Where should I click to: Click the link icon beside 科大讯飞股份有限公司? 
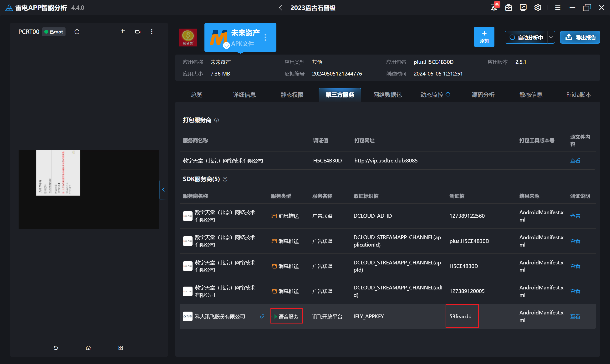point(262,316)
